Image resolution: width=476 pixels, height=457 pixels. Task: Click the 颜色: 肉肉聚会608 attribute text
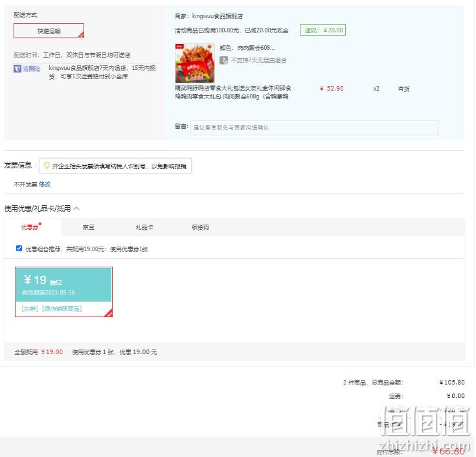pyautogui.click(x=247, y=48)
